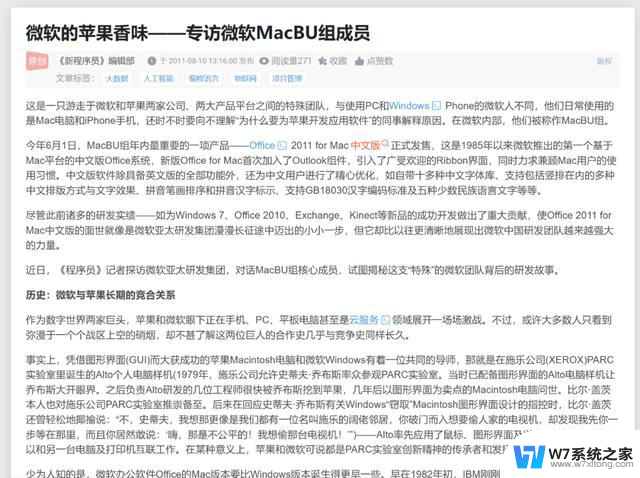
Task: Select the 项目管理 article tag
Action: (x=287, y=78)
